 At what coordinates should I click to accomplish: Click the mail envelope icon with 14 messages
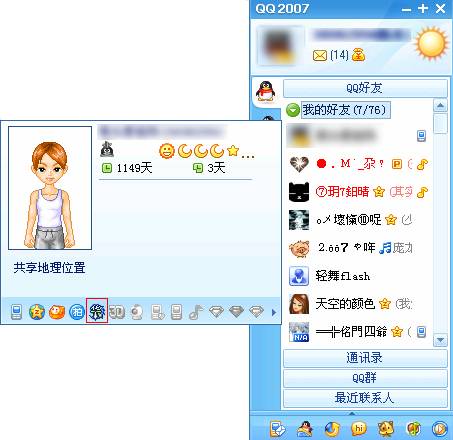pyautogui.click(x=320, y=55)
